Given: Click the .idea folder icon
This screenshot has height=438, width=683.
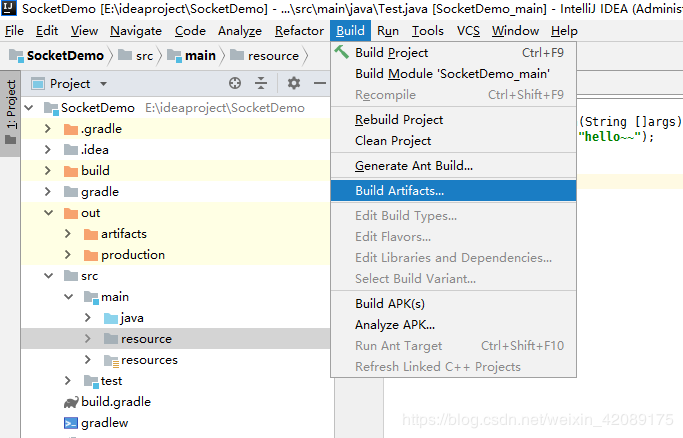Looking at the screenshot, I should coord(71,150).
